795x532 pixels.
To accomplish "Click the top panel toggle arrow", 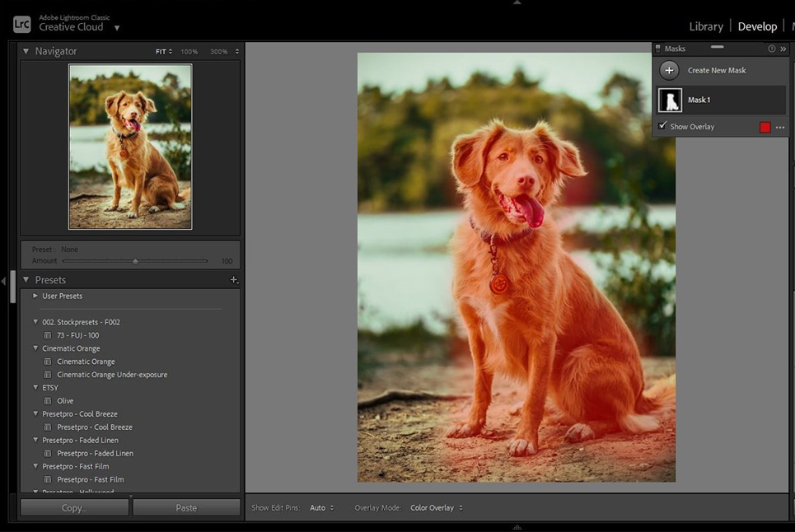I will pos(517,2).
